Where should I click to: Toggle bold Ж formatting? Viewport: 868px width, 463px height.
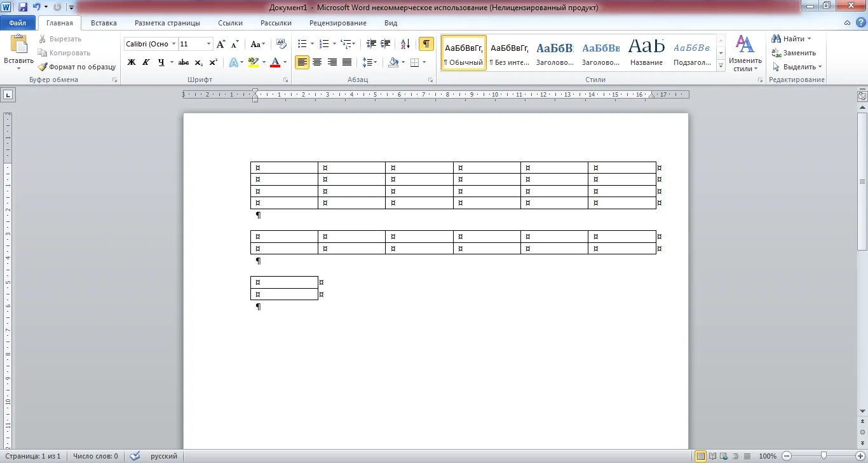click(x=132, y=62)
